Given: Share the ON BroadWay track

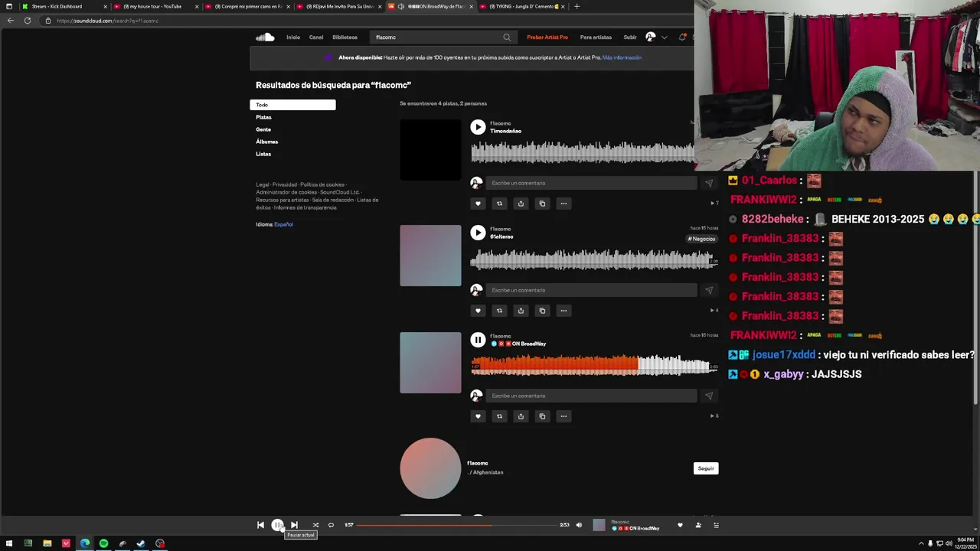Looking at the screenshot, I should tap(521, 416).
